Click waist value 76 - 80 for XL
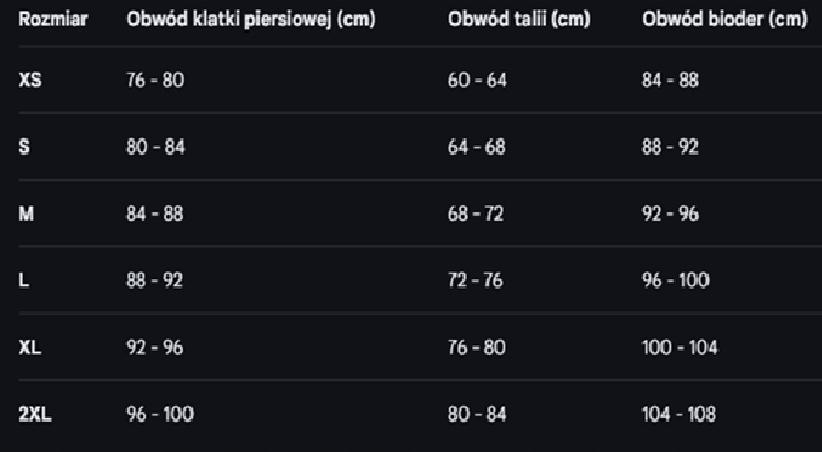 (477, 347)
